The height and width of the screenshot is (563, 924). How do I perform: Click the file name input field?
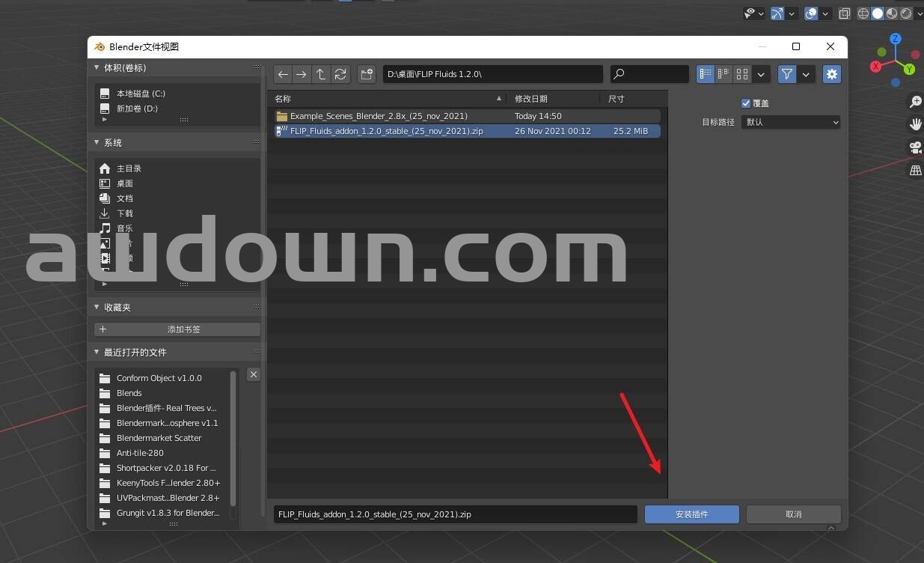pos(455,514)
